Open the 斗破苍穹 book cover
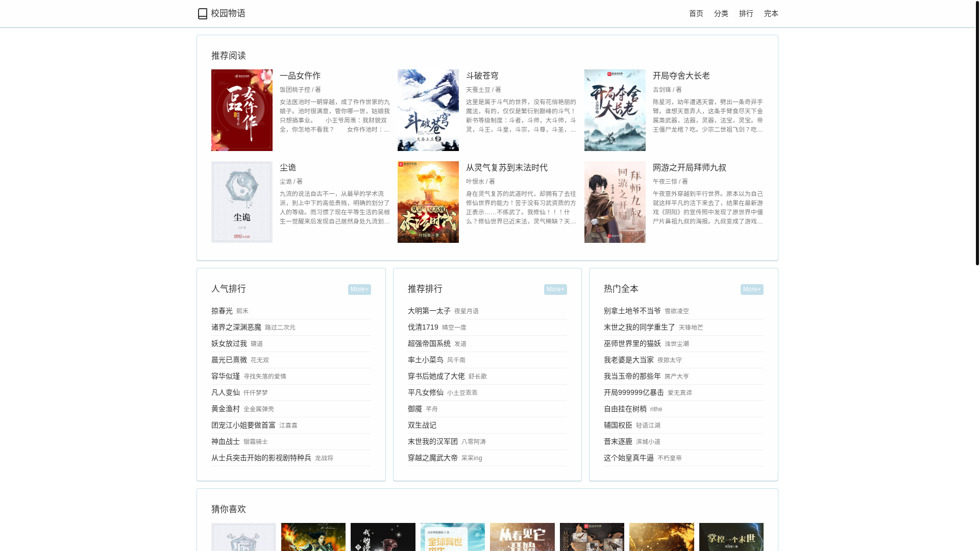Image resolution: width=980 pixels, height=551 pixels. [428, 110]
